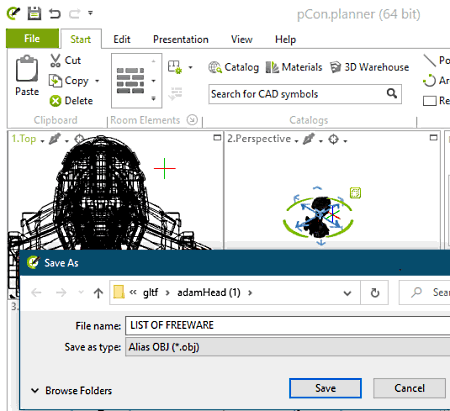Select the arc drawing tool icon

coord(430,81)
